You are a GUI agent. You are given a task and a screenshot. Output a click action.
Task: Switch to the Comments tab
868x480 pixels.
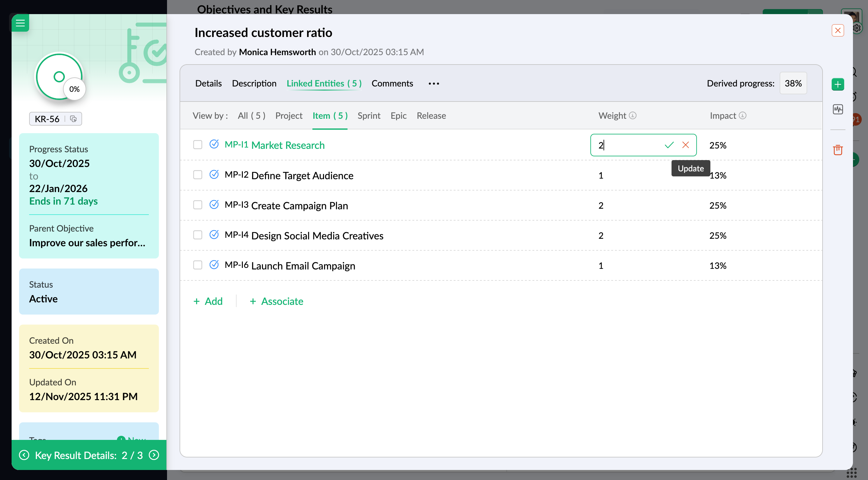point(392,84)
